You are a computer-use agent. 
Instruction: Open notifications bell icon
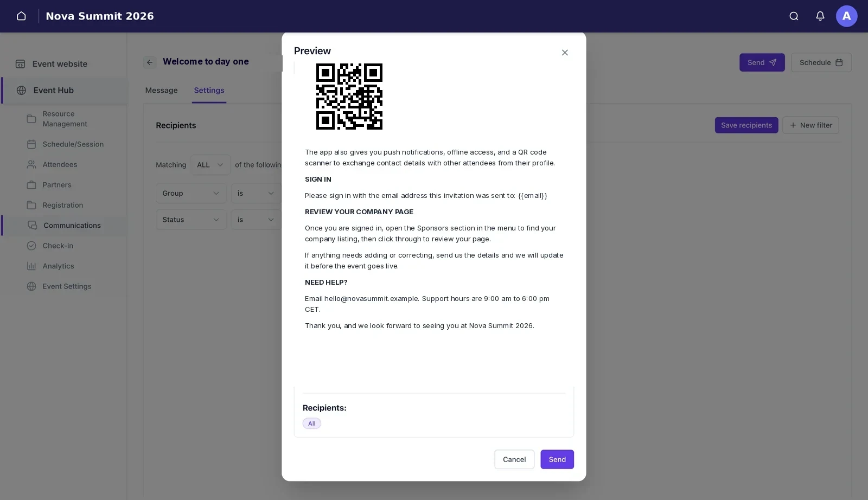820,16
